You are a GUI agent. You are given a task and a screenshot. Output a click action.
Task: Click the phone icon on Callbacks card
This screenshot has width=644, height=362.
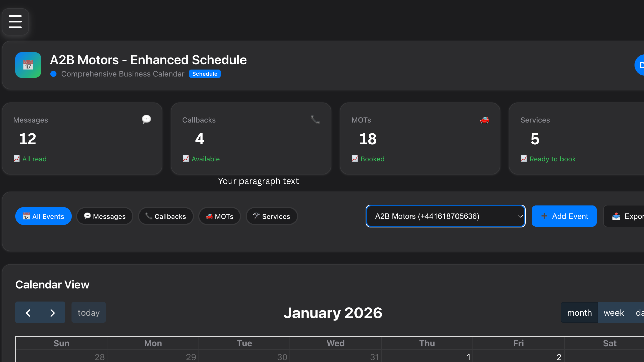point(315,119)
